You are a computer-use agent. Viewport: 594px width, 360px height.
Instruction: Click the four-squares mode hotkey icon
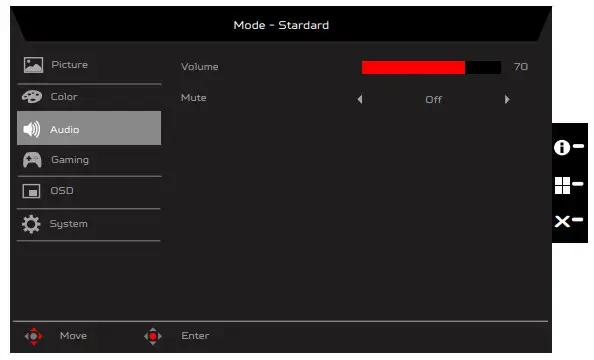point(562,185)
